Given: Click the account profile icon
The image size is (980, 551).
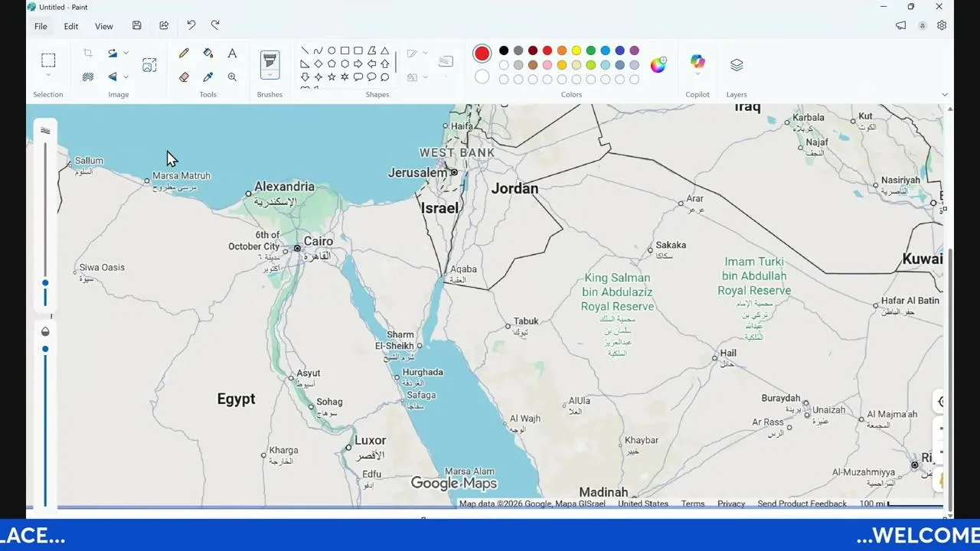Looking at the screenshot, I should point(923,25).
